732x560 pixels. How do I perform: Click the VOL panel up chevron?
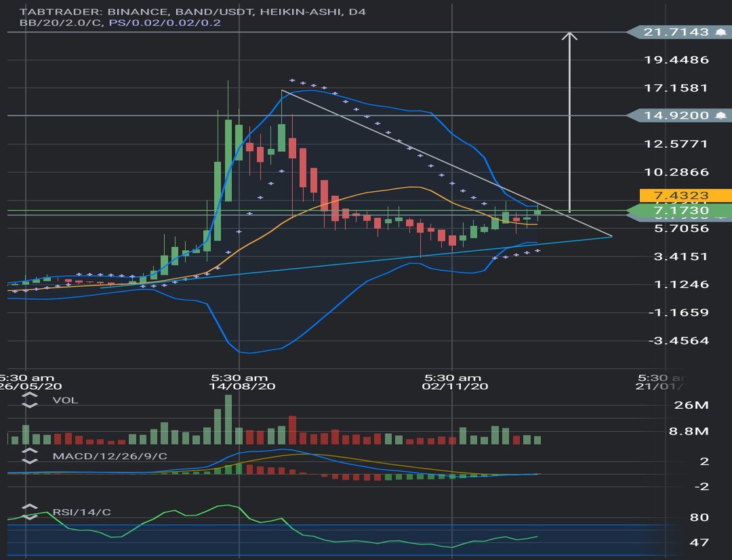30,397
